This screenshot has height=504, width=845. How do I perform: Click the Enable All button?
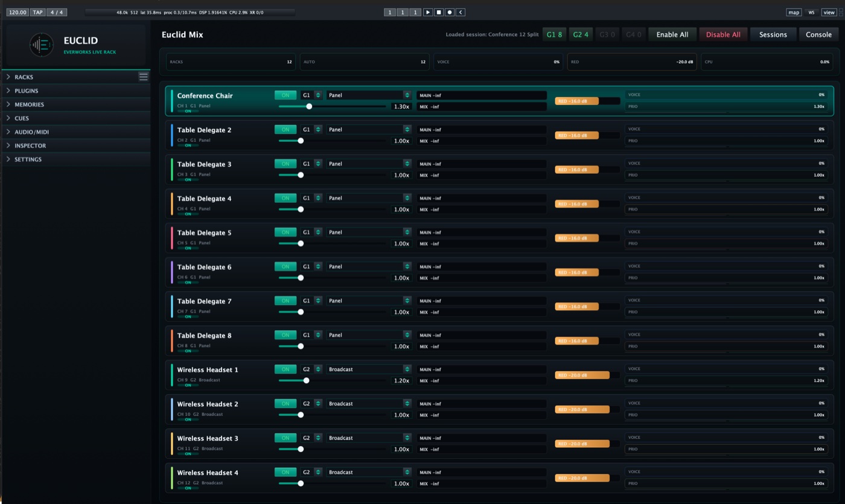point(672,34)
